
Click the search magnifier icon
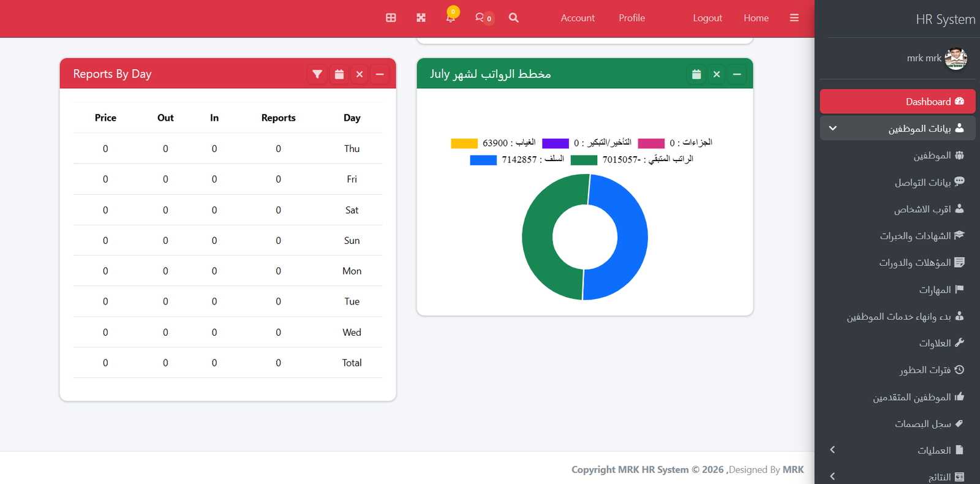coord(513,18)
